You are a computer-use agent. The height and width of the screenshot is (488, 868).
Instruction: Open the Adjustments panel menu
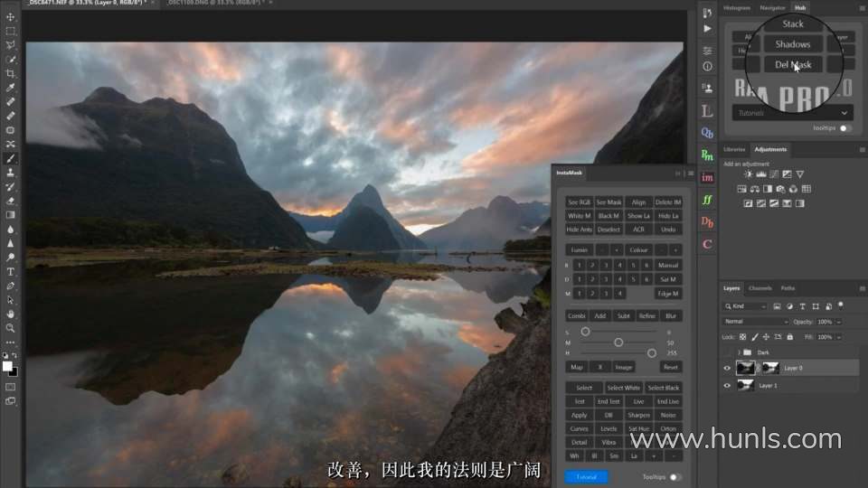pyautogui.click(x=862, y=149)
